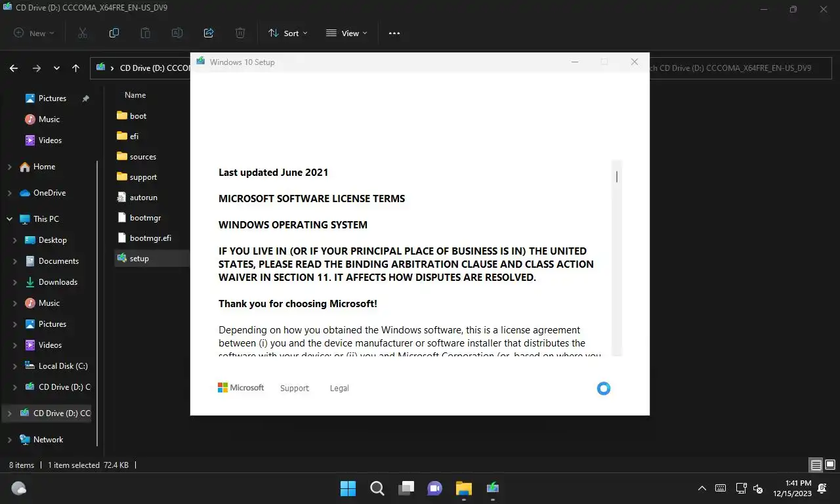Expand the Downloads node under This PC

pyautogui.click(x=15, y=282)
